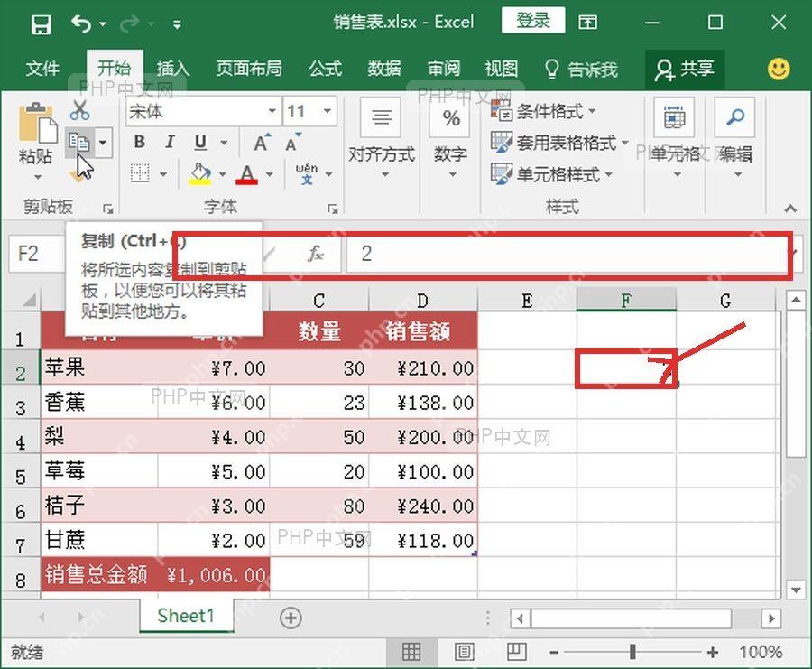Switch to Page Break Preview icon
The width and height of the screenshot is (812, 669).
click(x=516, y=651)
